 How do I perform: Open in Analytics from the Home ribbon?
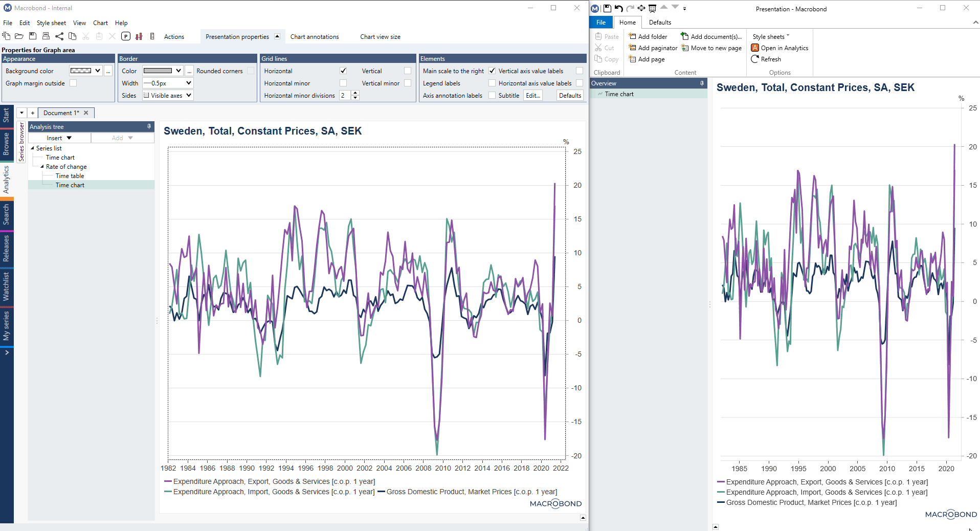point(779,48)
